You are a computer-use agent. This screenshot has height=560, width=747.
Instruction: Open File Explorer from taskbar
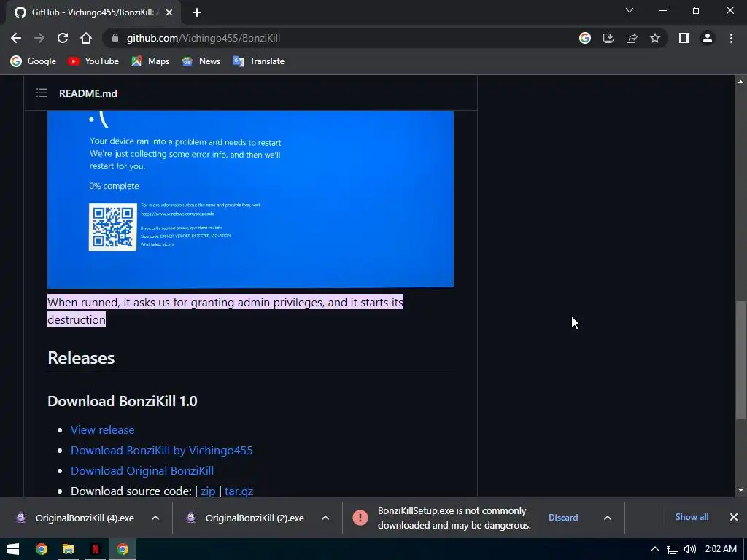(x=69, y=549)
